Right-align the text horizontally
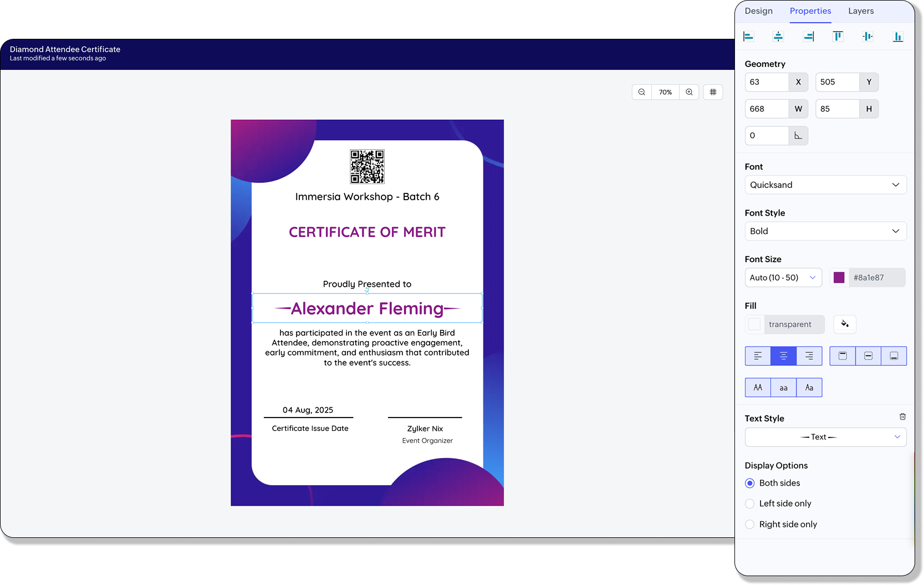This screenshot has height=585, width=924. (809, 356)
